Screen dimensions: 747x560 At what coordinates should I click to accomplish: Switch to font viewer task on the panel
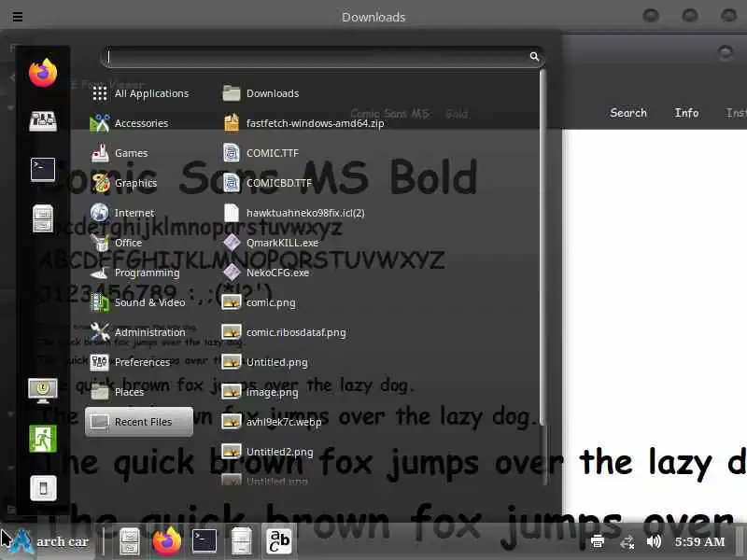[x=278, y=541]
